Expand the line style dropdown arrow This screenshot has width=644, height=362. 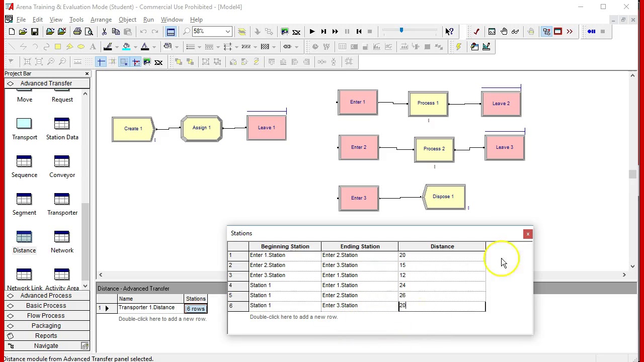click(x=218, y=47)
